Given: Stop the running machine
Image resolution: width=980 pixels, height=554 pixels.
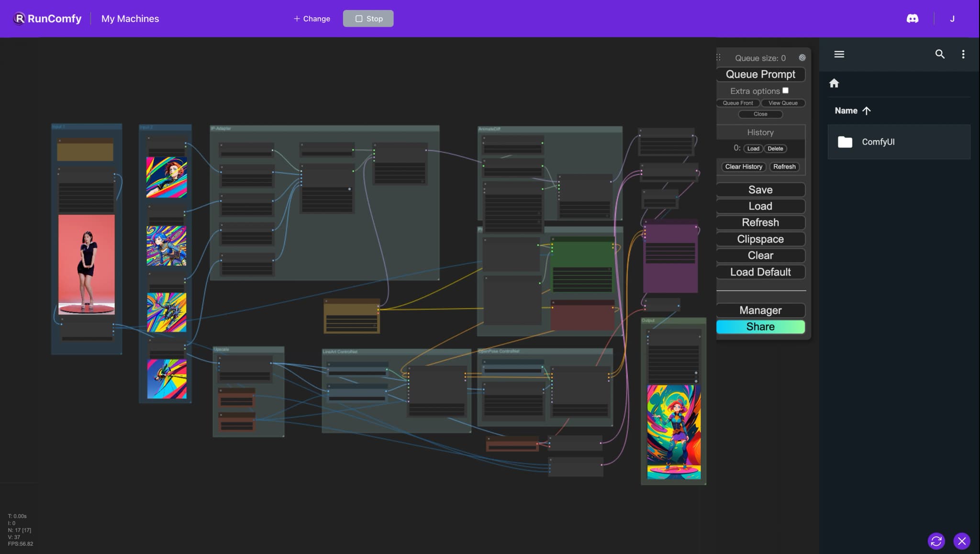Looking at the screenshot, I should point(368,19).
